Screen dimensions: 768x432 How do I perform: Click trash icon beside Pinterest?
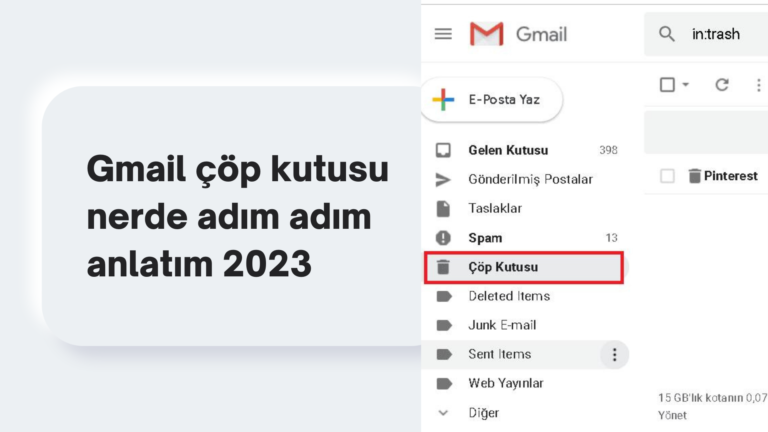pyautogui.click(x=695, y=176)
